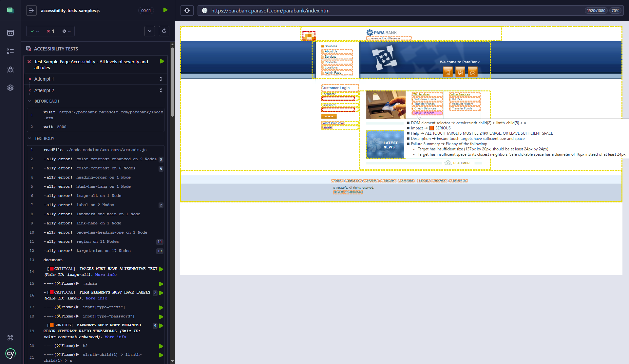Open Cypress settings gear icon

(10, 88)
